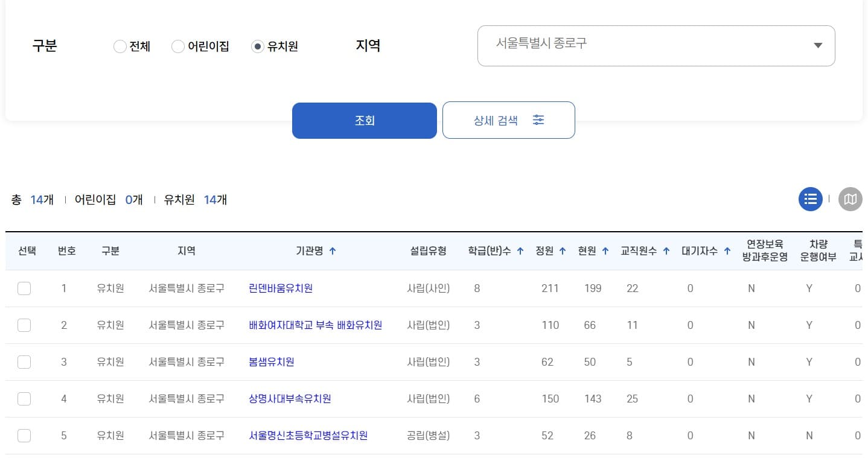This screenshot has height=458, width=868.
Task: Select the 어린이집 radio button
Action: click(x=178, y=46)
